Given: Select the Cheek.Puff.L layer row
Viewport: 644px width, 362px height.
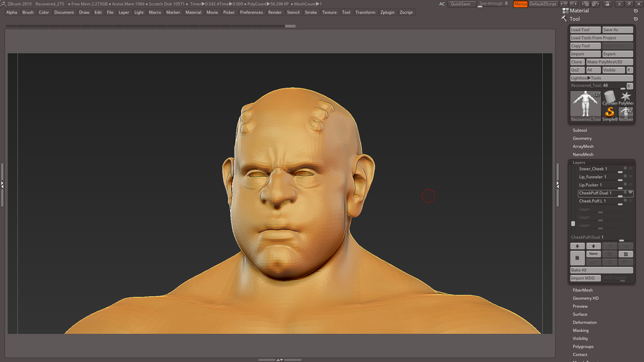Looking at the screenshot, I should (x=606, y=201).
